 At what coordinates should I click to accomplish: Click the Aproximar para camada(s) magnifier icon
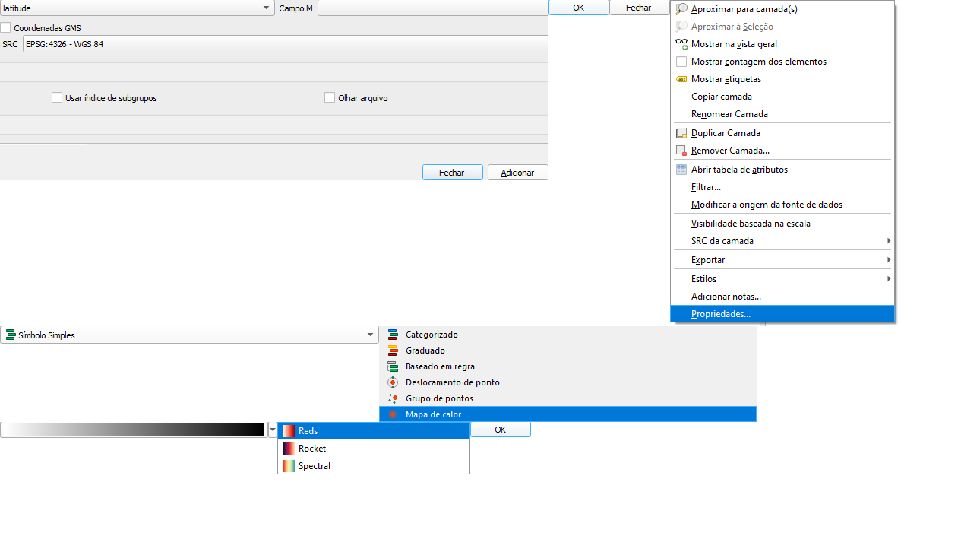(x=681, y=9)
